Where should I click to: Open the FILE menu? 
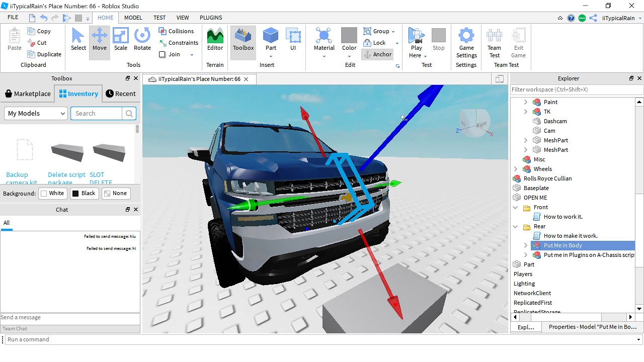point(13,17)
